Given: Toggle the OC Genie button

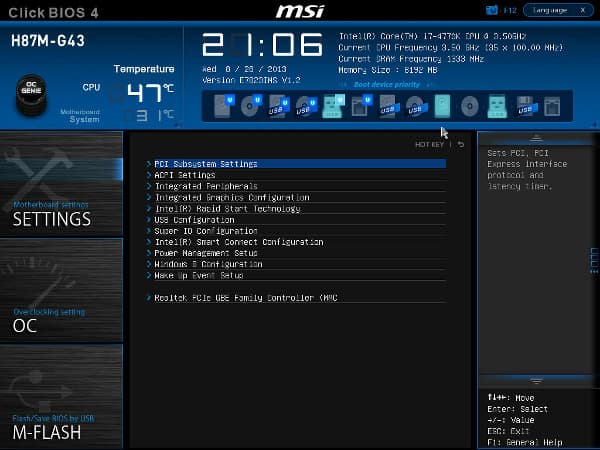Looking at the screenshot, I should click(31, 95).
